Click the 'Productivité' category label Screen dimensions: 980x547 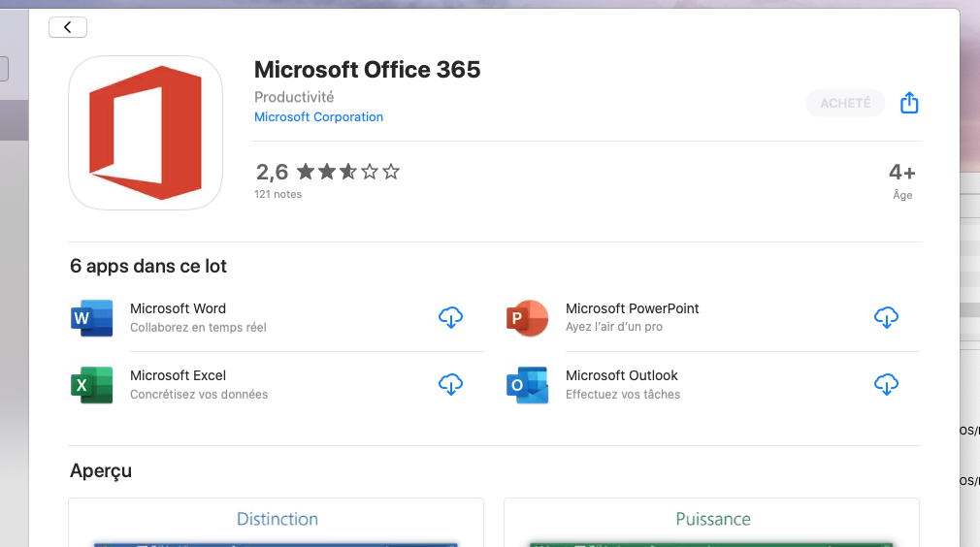(x=294, y=97)
